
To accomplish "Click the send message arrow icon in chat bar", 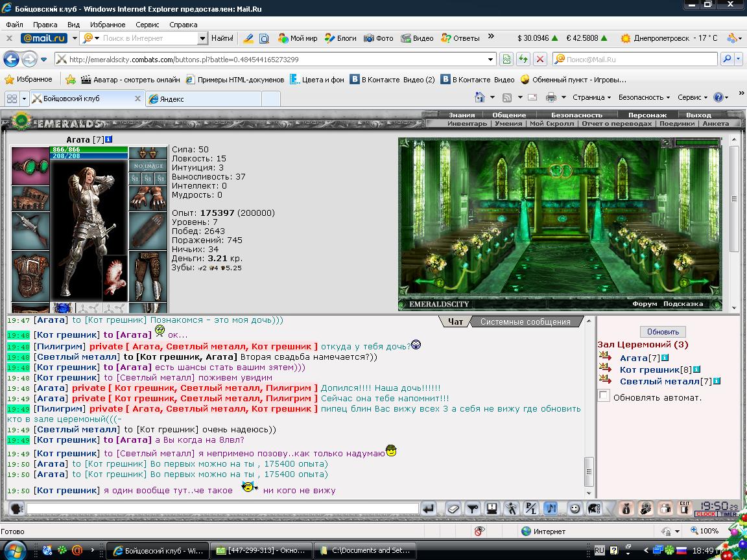I will pos(429,509).
